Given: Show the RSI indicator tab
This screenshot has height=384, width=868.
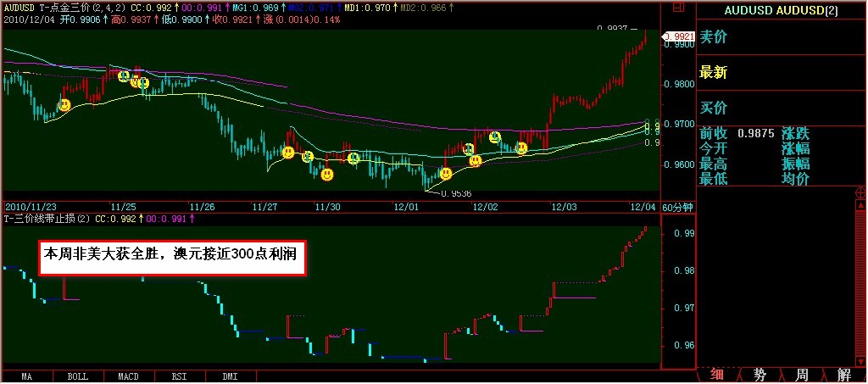Looking at the screenshot, I should point(179,377).
